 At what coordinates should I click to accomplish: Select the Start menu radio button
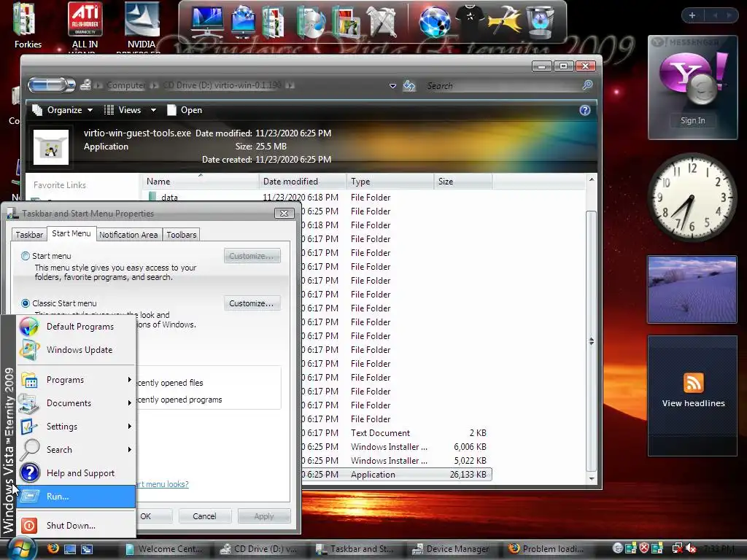26,256
